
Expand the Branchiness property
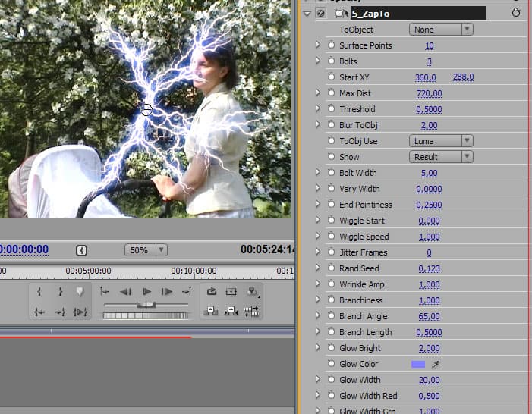(x=317, y=300)
